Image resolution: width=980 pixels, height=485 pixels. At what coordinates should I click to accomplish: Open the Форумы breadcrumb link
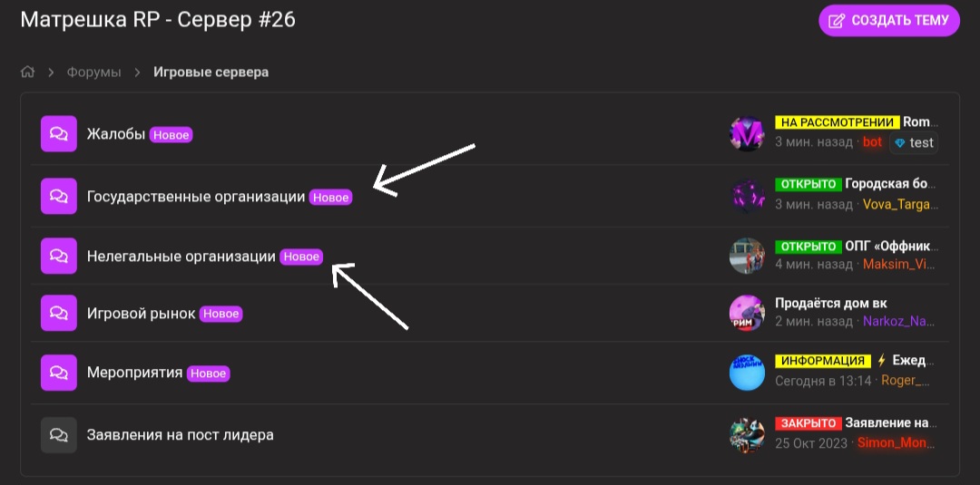pos(93,73)
